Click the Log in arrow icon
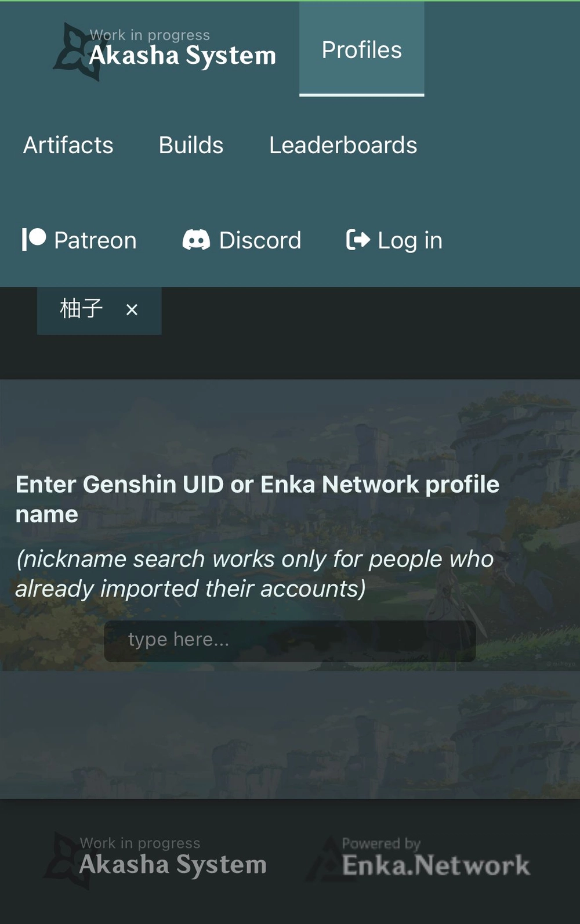This screenshot has height=924, width=580. point(358,240)
